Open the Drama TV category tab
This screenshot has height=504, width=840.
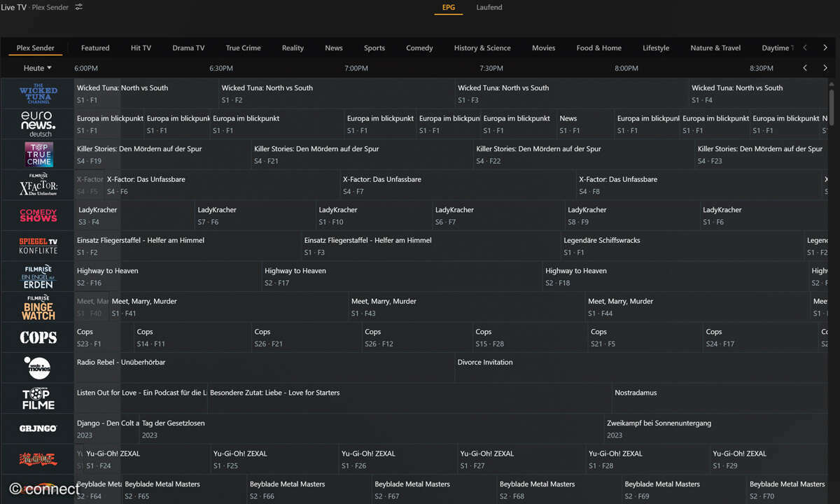click(x=188, y=48)
